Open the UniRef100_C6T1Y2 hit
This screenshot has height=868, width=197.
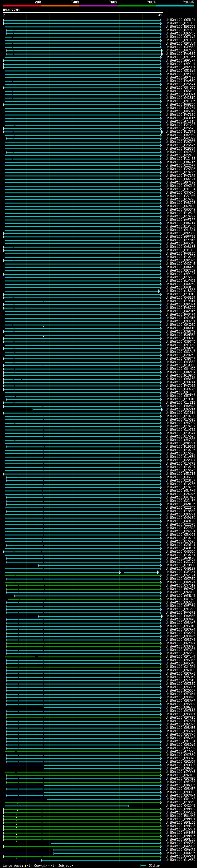click(x=180, y=37)
